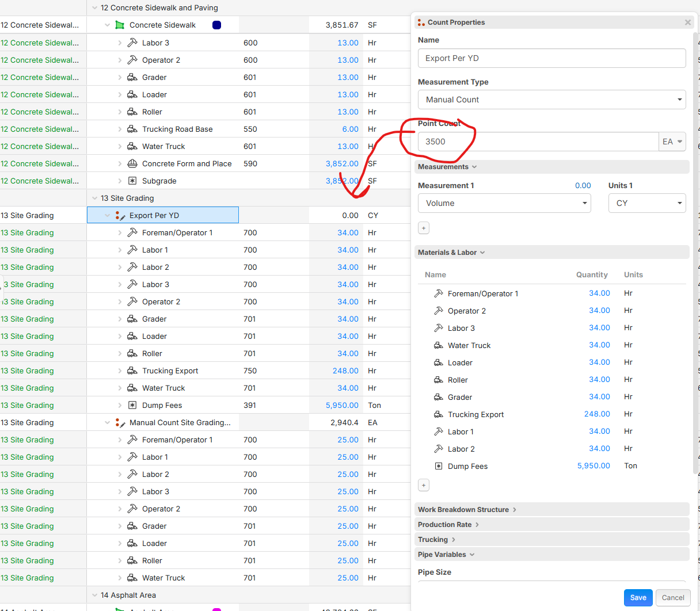Click the Concrete Form and Place icon
Viewport: 700px width, 611px height.
[x=132, y=164]
